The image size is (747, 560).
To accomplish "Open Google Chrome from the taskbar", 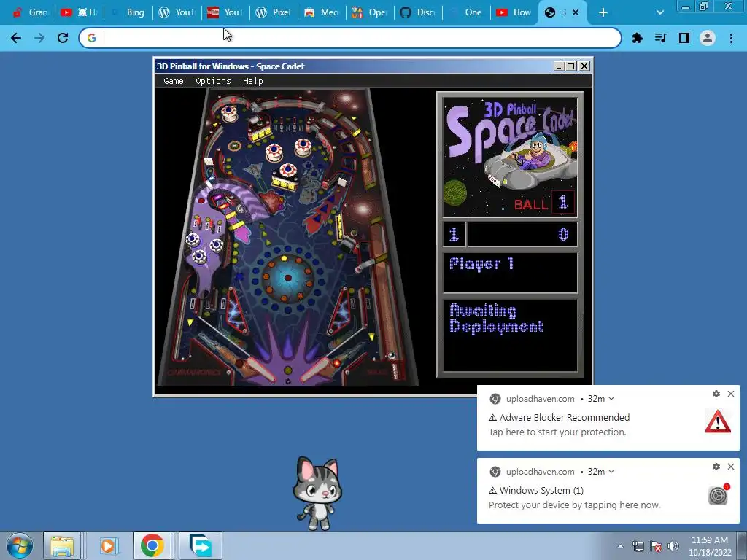I will click(x=152, y=545).
